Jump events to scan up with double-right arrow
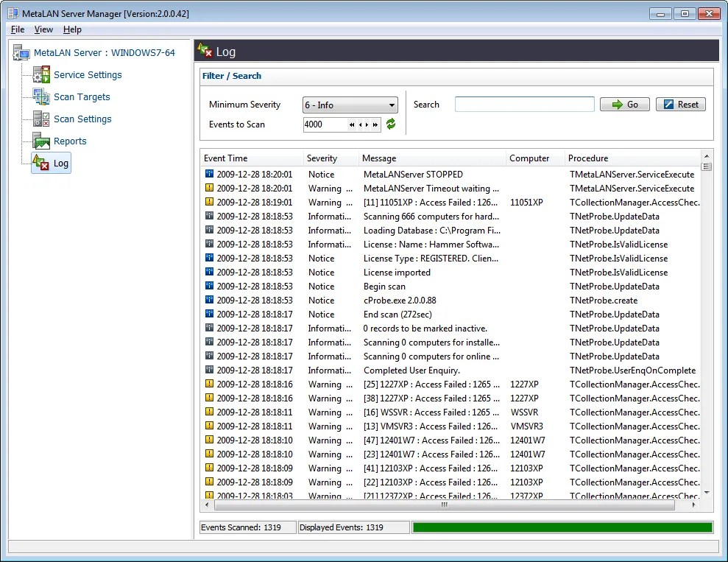This screenshot has height=562, width=728. point(375,124)
